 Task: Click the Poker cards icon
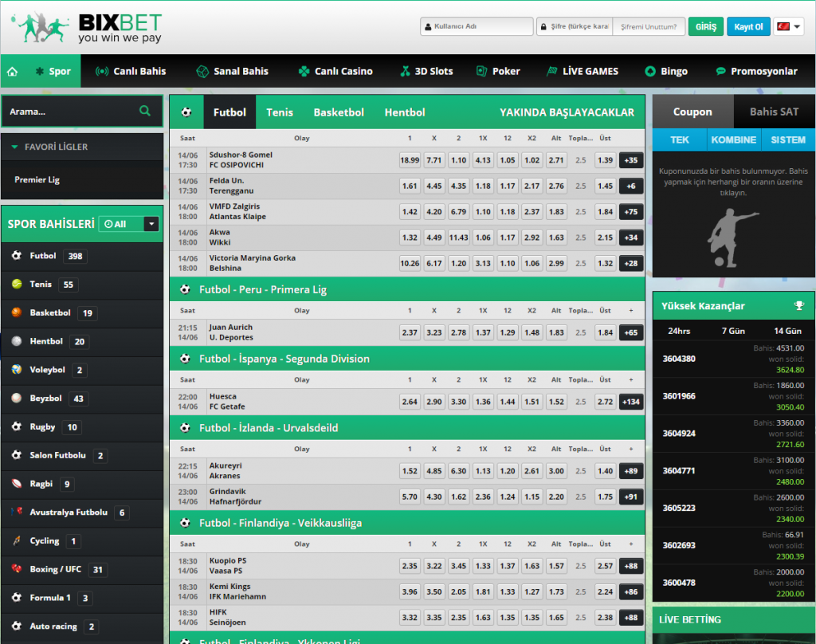click(x=482, y=71)
